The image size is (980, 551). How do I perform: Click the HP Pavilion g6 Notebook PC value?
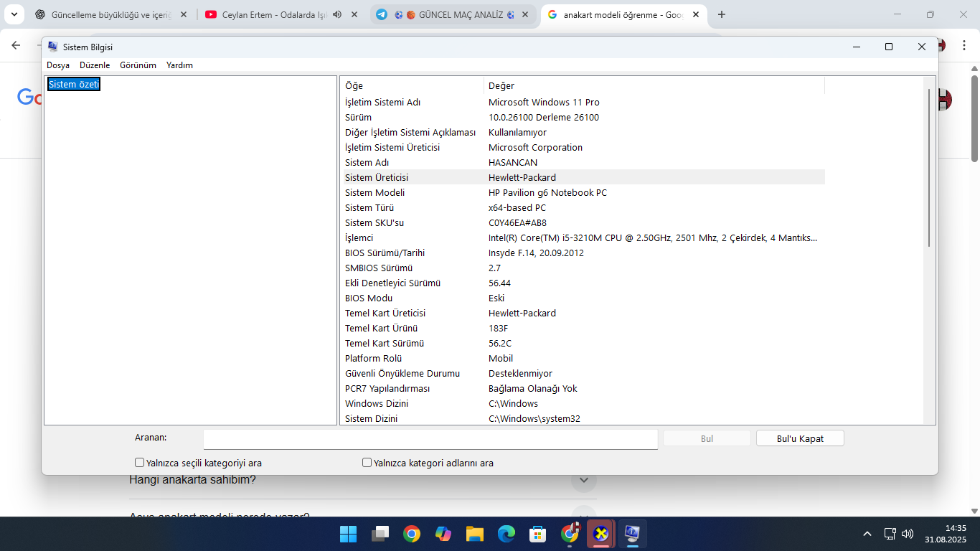pos(547,193)
